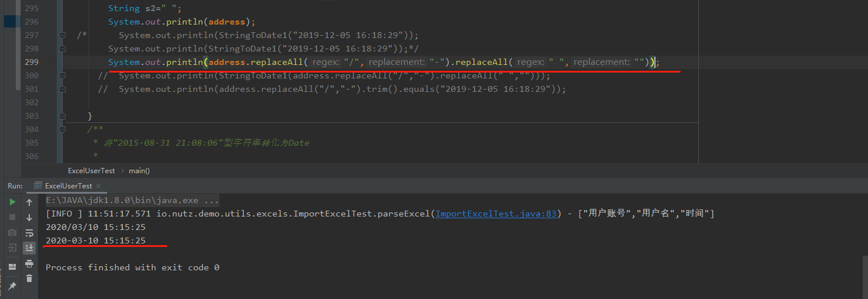Click the print console output icon
The width and height of the screenshot is (868, 299).
(29, 263)
